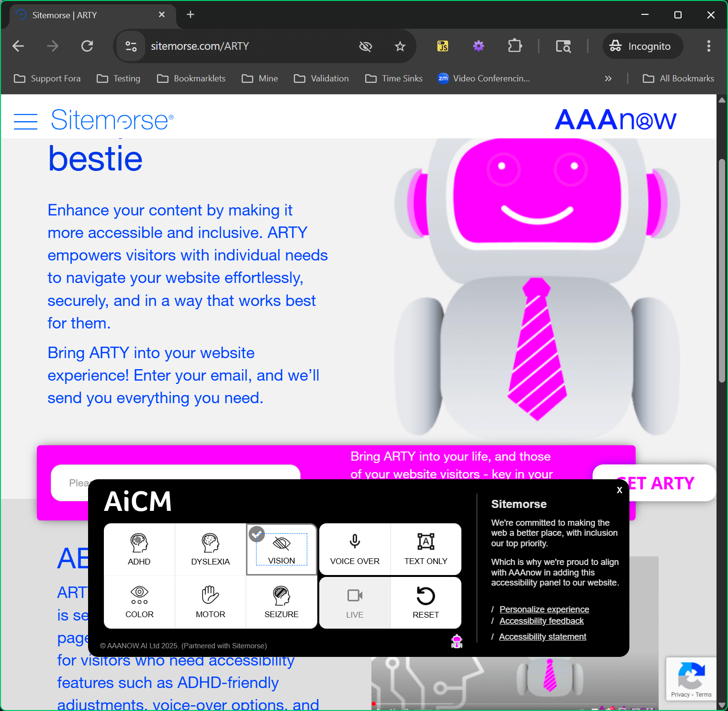Show hidden bookmarks with chevron
The image size is (728, 711).
(608, 79)
